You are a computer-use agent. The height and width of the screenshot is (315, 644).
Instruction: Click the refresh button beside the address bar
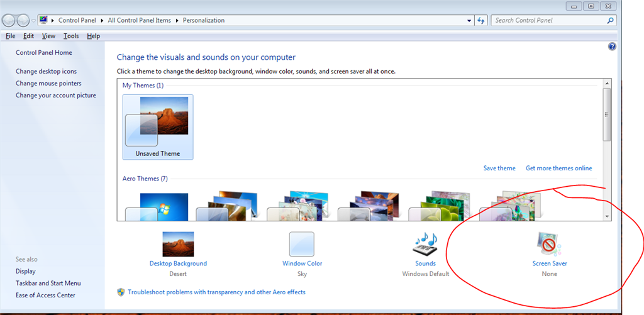481,21
